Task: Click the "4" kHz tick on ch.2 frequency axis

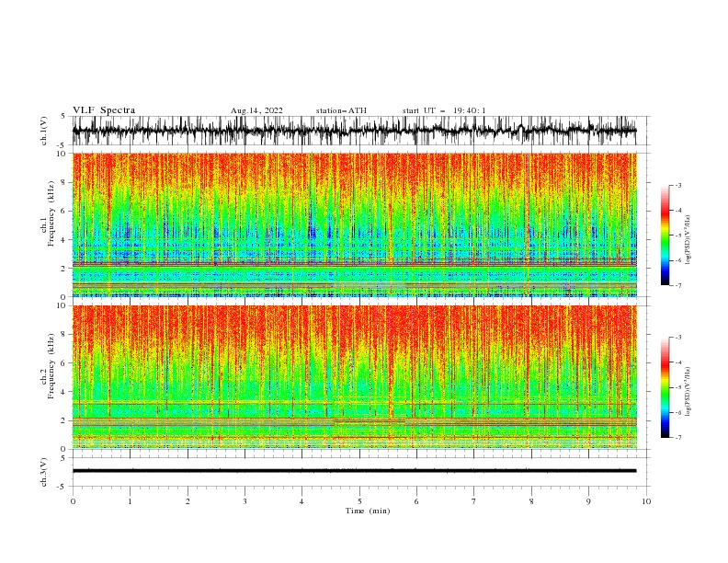Action: pyautogui.click(x=64, y=392)
